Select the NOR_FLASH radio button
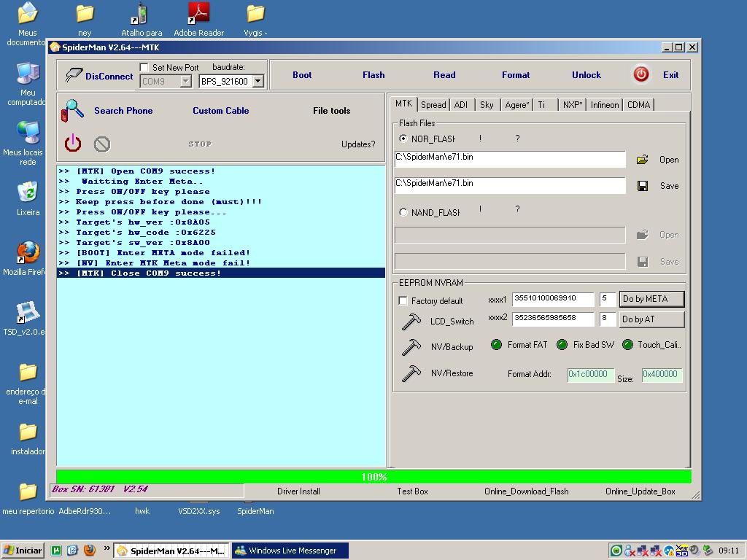 (403, 139)
